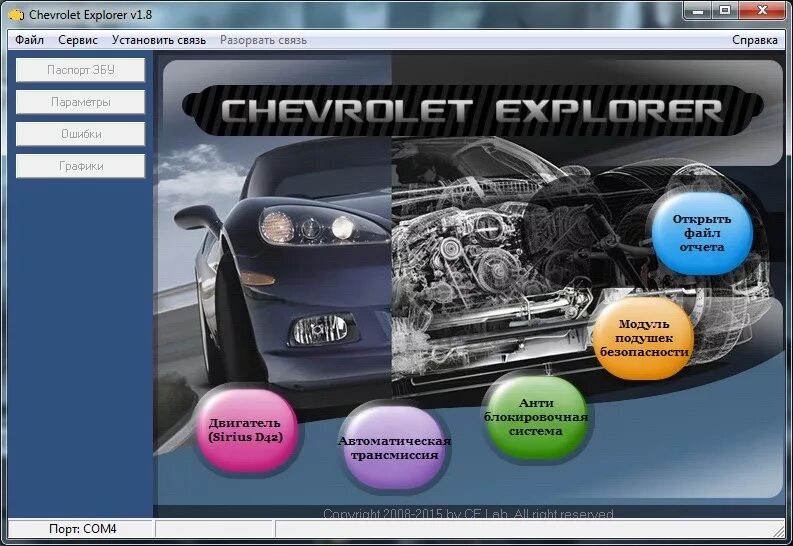
Task: Open the Параметры panel button
Action: pyautogui.click(x=80, y=102)
